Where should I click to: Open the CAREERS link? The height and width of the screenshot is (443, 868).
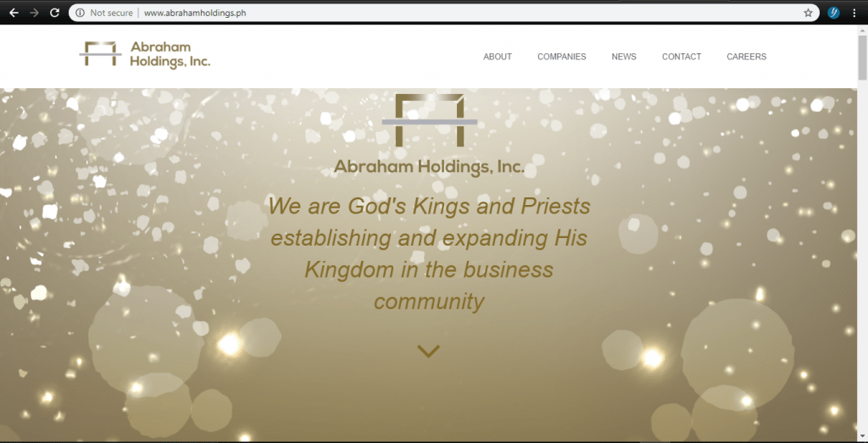pyautogui.click(x=746, y=57)
